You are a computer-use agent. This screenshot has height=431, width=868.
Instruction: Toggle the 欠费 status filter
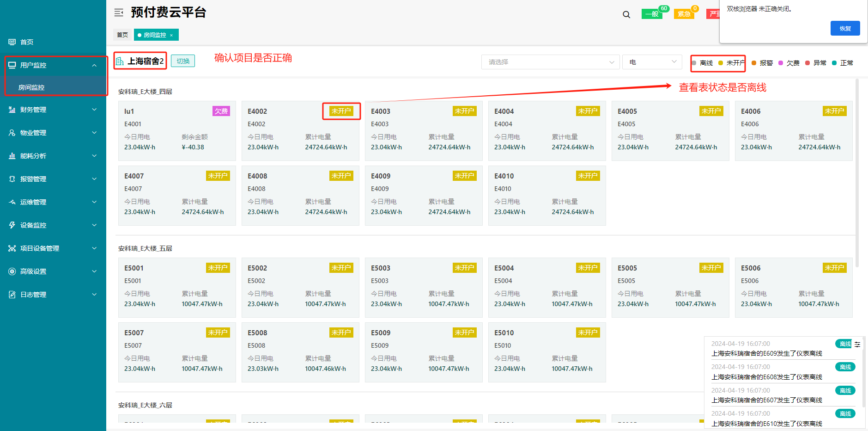pyautogui.click(x=789, y=63)
